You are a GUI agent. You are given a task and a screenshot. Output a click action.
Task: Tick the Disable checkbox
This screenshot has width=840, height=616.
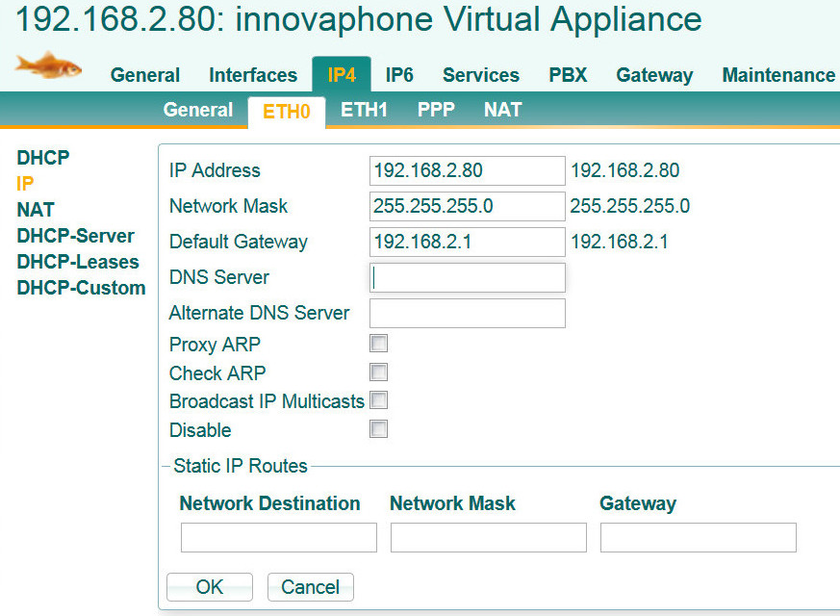tap(379, 429)
